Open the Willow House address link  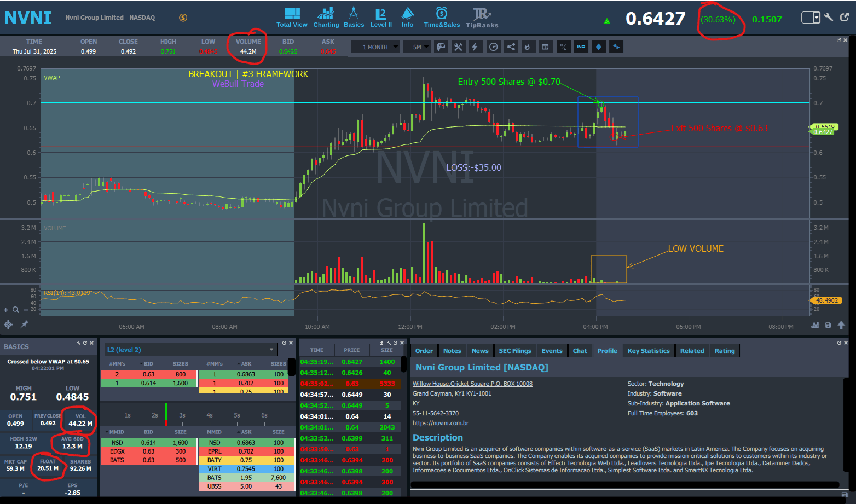coord(472,384)
